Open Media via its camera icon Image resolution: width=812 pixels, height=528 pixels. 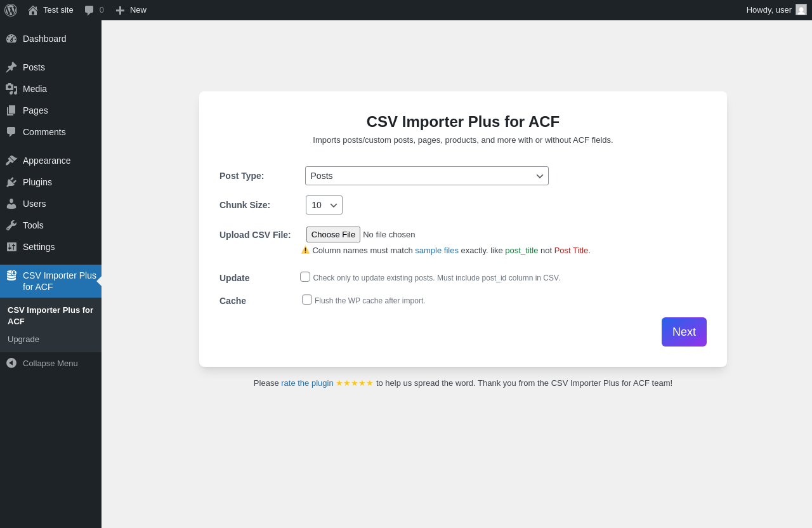(x=11, y=89)
